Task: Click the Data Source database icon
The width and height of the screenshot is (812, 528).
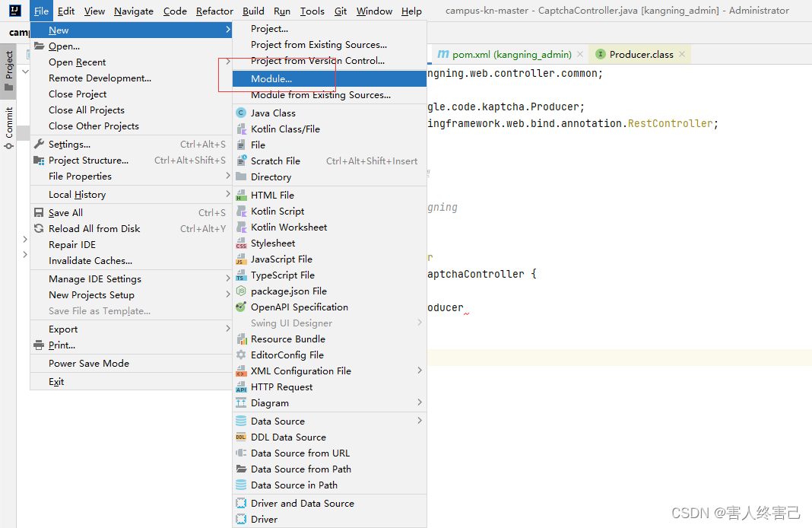Action: [x=241, y=421]
